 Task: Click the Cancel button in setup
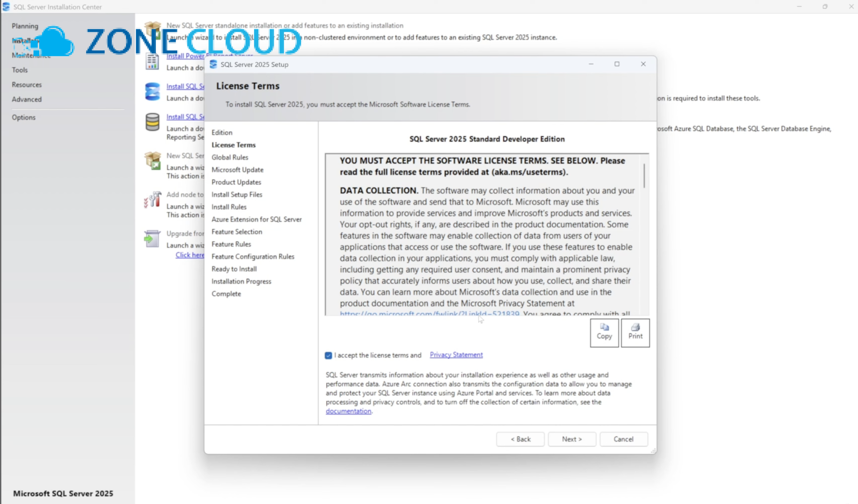point(623,439)
